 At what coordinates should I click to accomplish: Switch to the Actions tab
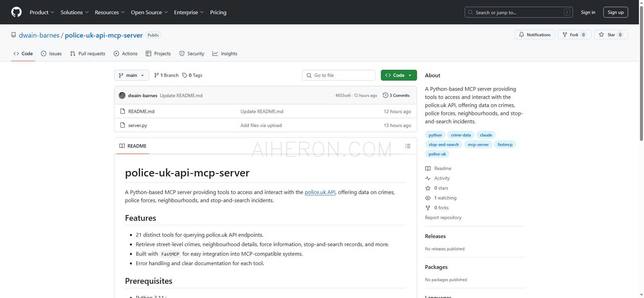coord(125,54)
